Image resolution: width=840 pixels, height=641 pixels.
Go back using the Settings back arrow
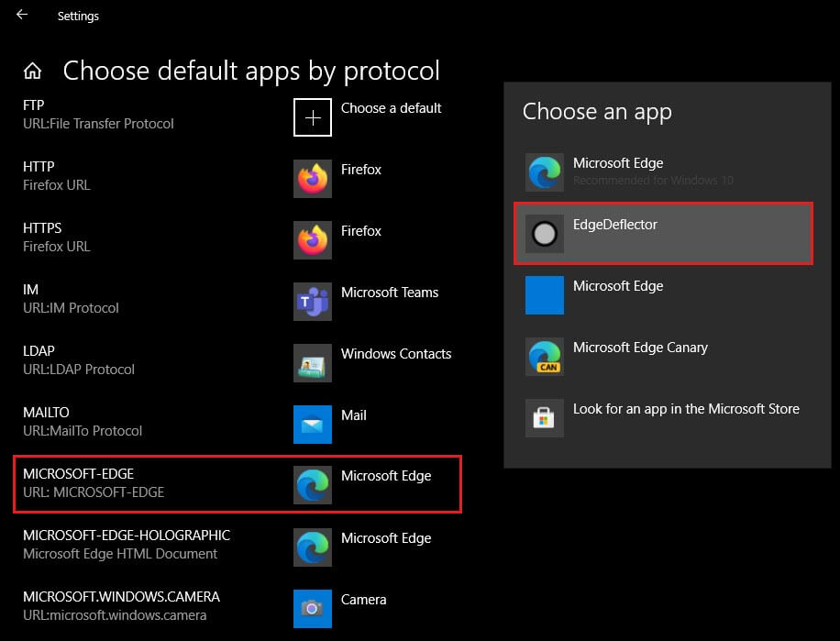22,15
